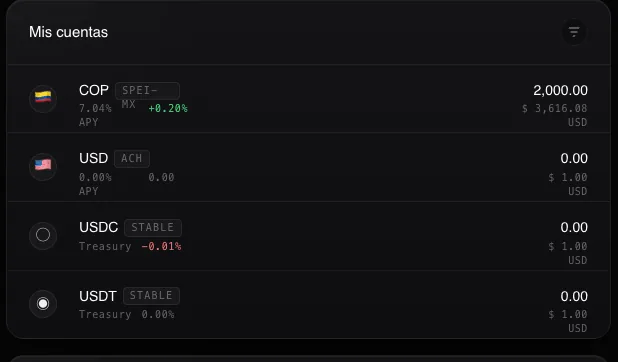The height and width of the screenshot is (362, 618).
Task: Click the ACH badge next to USD
Action: 132,159
